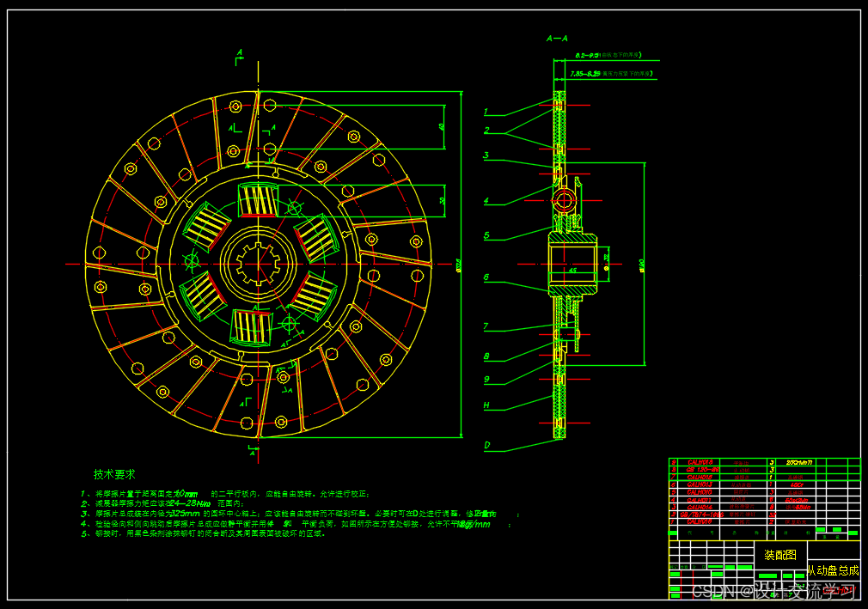Viewport: 868px width, 609px height.
Task: Select part callout number 9 in section view
Action: 486,380
